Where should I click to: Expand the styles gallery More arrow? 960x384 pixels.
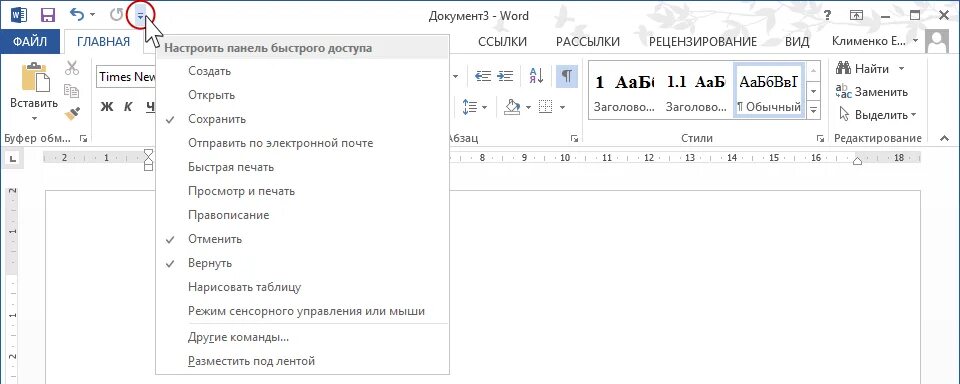tap(814, 110)
